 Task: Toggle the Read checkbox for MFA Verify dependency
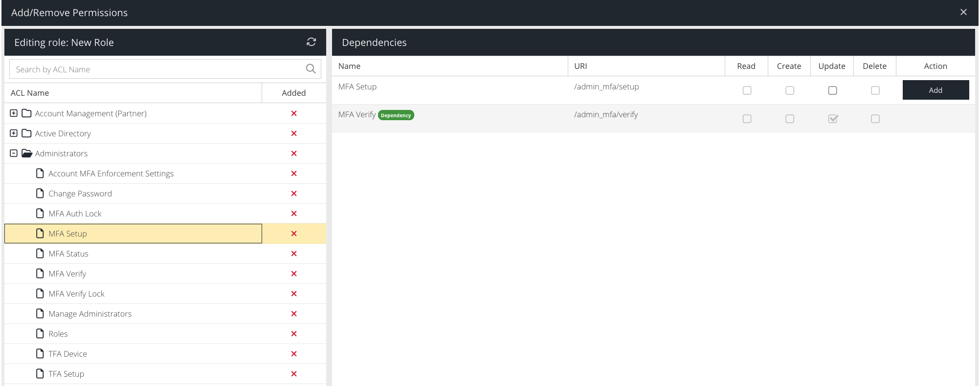click(x=747, y=119)
